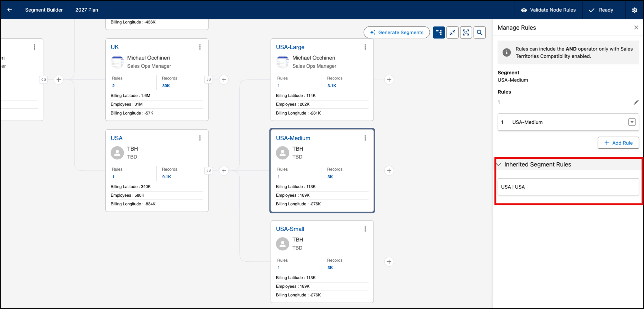The width and height of the screenshot is (644, 309).
Task: Toggle the left card's 3-children expander
Action: (x=44, y=80)
